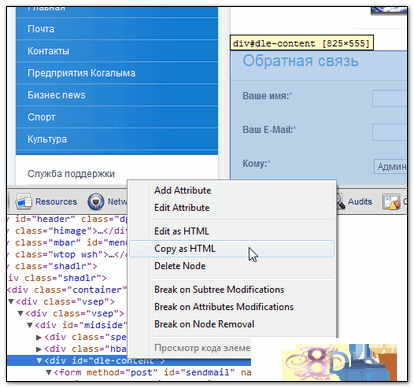This screenshot has height=388, width=414.
Task: Open the Network panel icon
Action: 95,202
